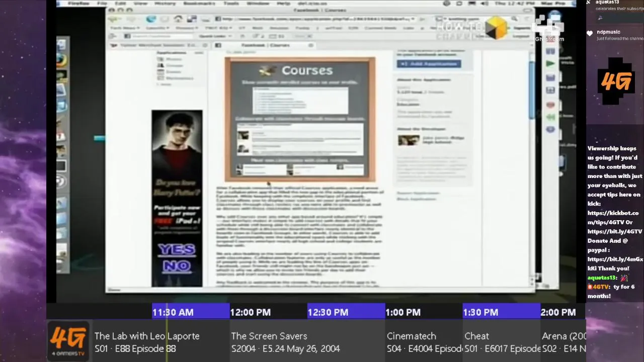Open the Help menu
This screenshot has width=644, height=362.
[x=284, y=4]
